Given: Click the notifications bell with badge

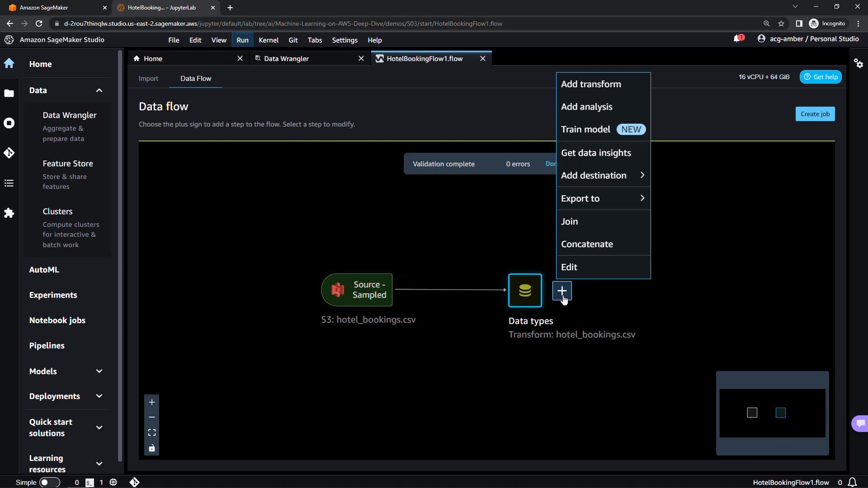Looking at the screenshot, I should click(738, 39).
